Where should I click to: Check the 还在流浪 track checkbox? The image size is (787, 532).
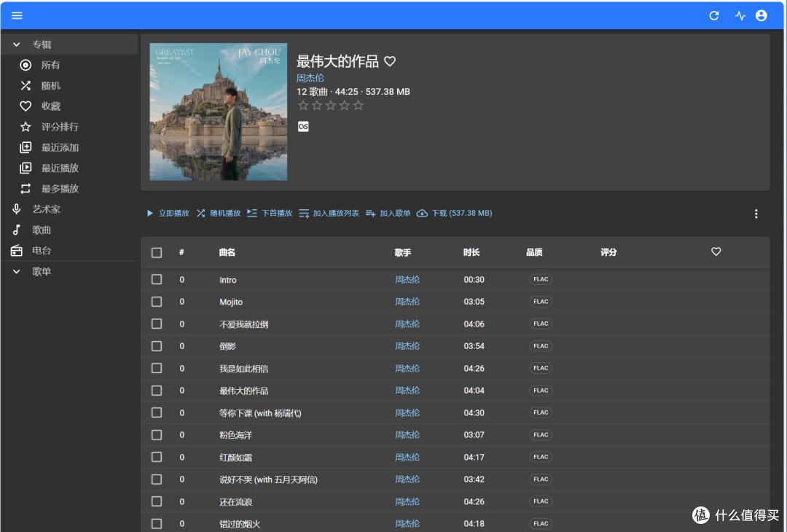[x=157, y=501]
